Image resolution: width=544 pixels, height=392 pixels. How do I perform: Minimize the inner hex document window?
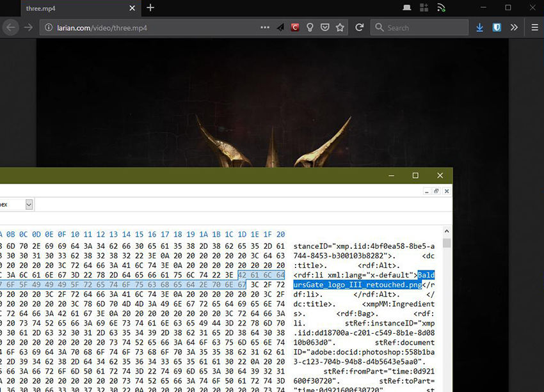426,192
